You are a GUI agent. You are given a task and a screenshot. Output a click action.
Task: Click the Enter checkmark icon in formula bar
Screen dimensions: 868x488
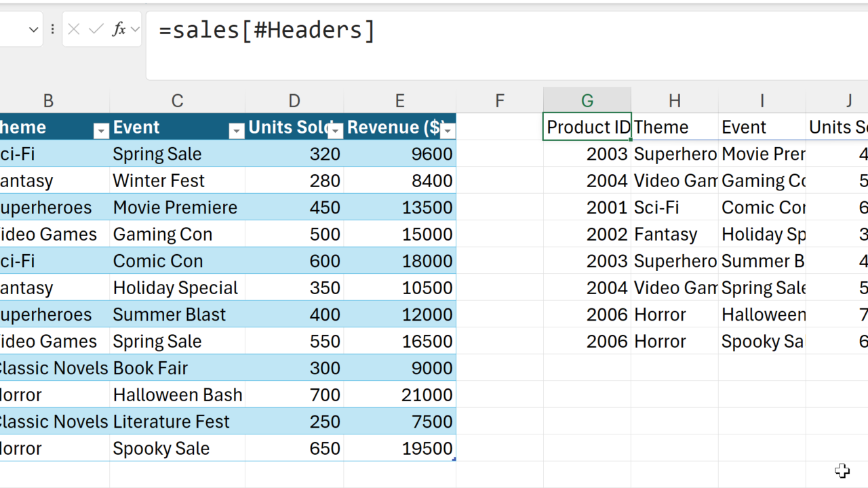[x=96, y=29]
